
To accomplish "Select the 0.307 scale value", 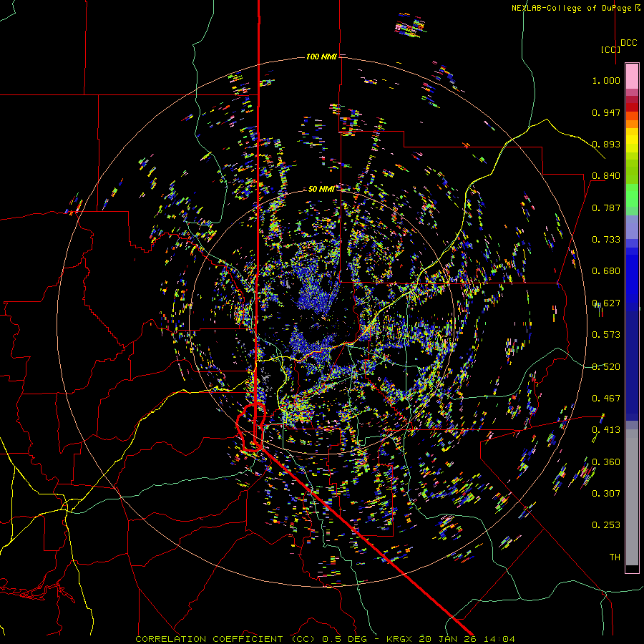I will click(606, 494).
